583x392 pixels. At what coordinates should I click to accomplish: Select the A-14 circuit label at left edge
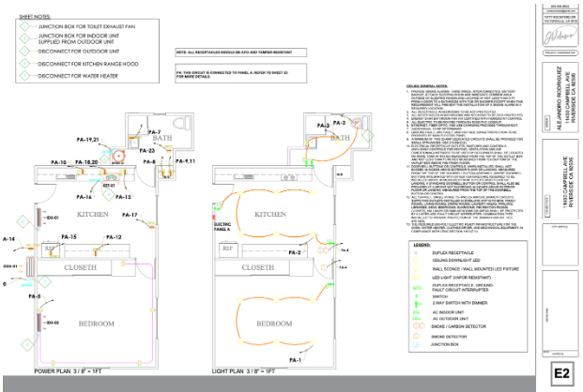8,239
